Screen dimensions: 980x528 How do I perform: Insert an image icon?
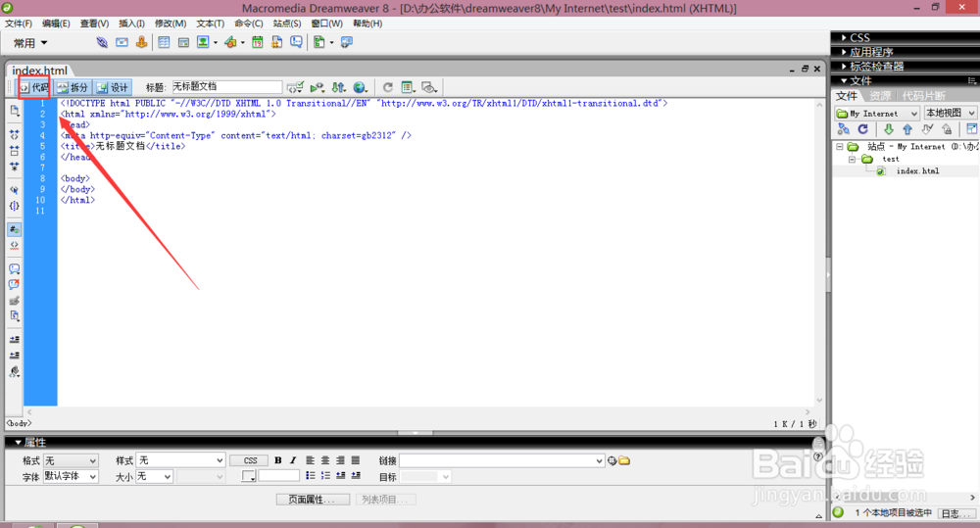pos(203,42)
